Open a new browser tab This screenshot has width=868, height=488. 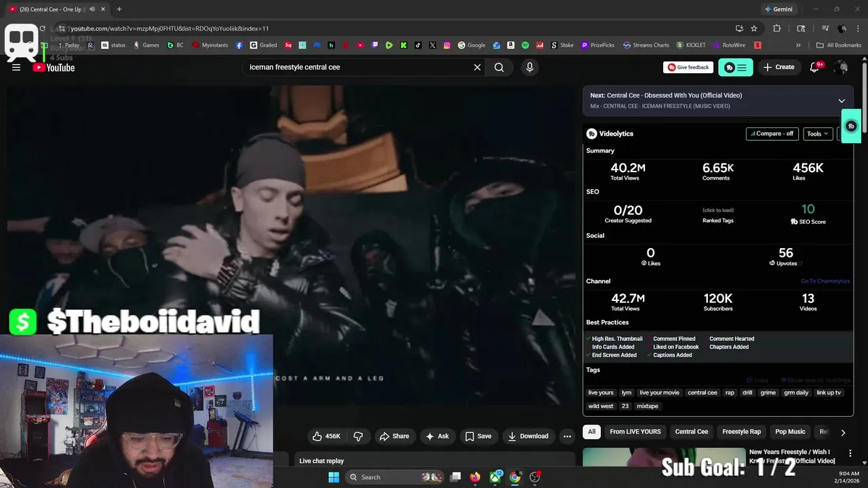119,9
